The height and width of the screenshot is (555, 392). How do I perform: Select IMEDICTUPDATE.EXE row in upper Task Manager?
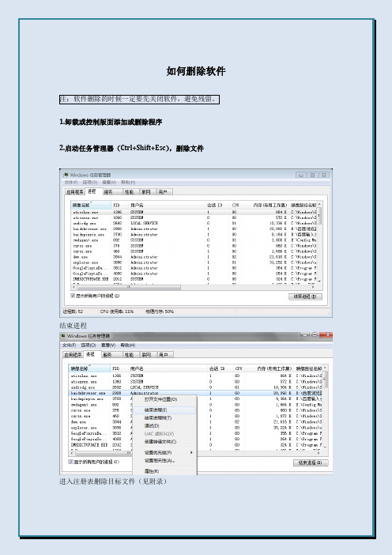(194, 279)
